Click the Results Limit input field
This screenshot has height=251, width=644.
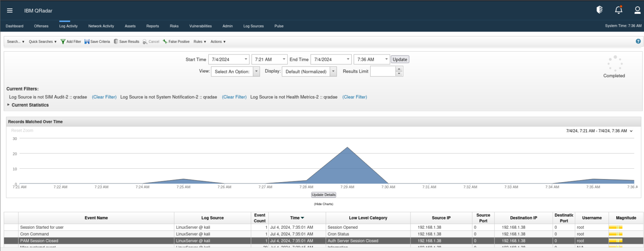pos(383,71)
